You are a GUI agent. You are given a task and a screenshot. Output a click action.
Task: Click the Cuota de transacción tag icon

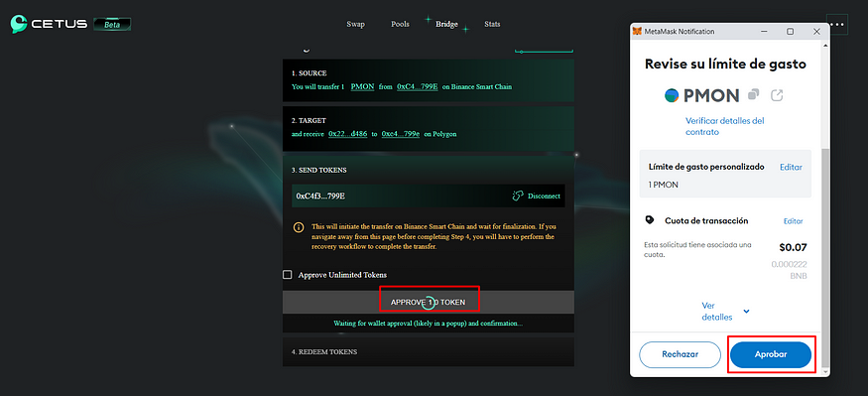coord(650,220)
